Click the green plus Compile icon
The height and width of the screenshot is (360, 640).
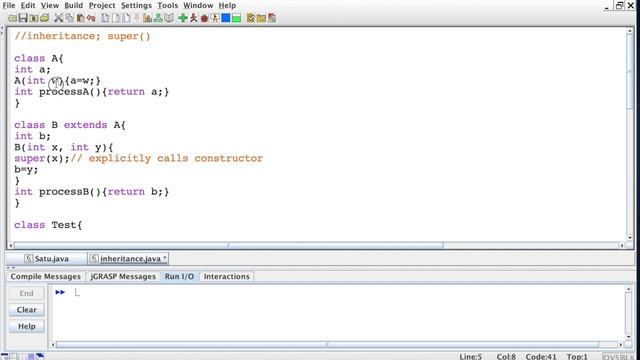coord(183,18)
